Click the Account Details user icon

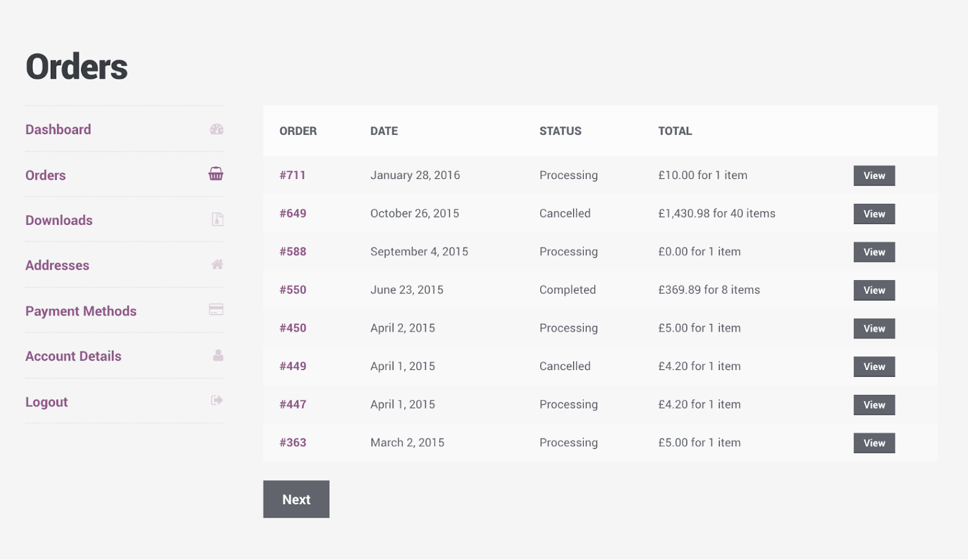pos(218,355)
